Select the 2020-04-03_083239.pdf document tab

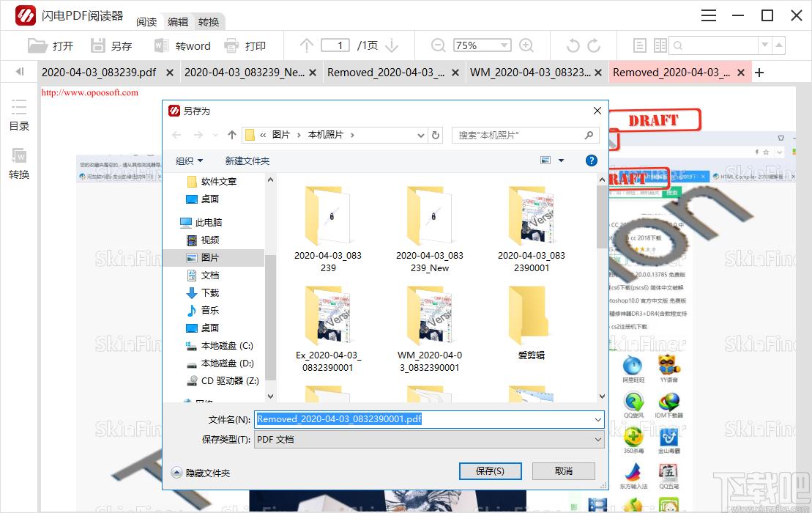(98, 73)
